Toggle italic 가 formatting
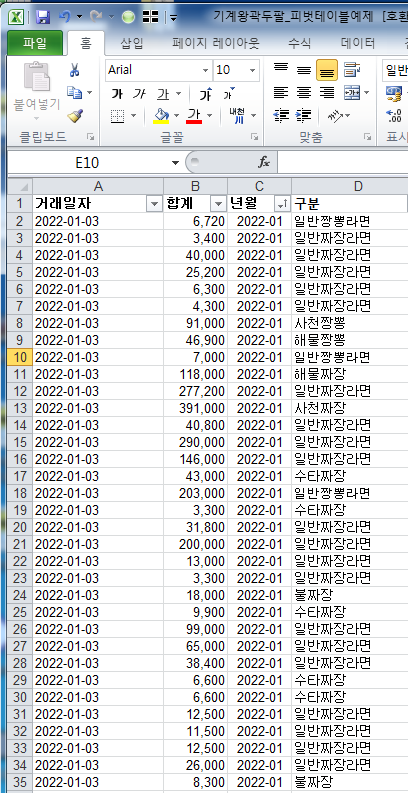The height and width of the screenshot is (793, 408). 140,94
